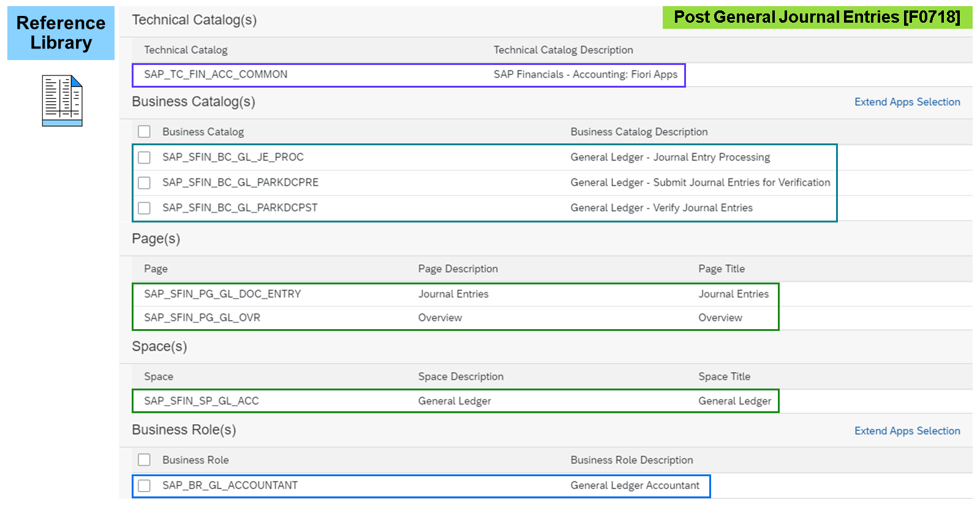
Task: Click the Page Description column header
Action: (x=458, y=268)
